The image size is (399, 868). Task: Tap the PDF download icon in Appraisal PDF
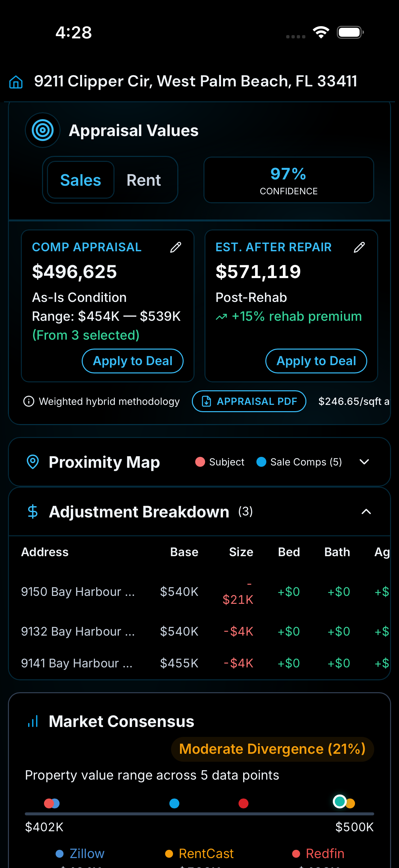(206, 401)
